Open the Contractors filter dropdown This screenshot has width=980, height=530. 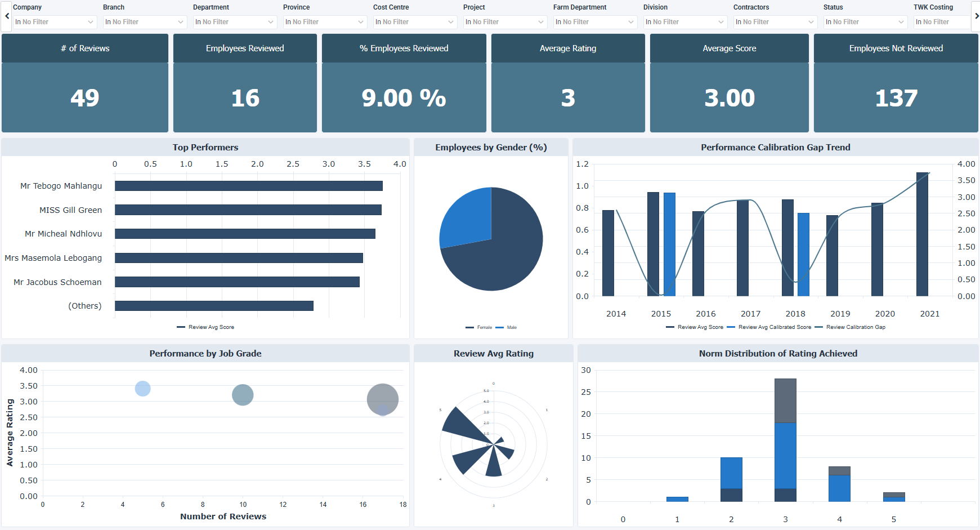pos(775,22)
